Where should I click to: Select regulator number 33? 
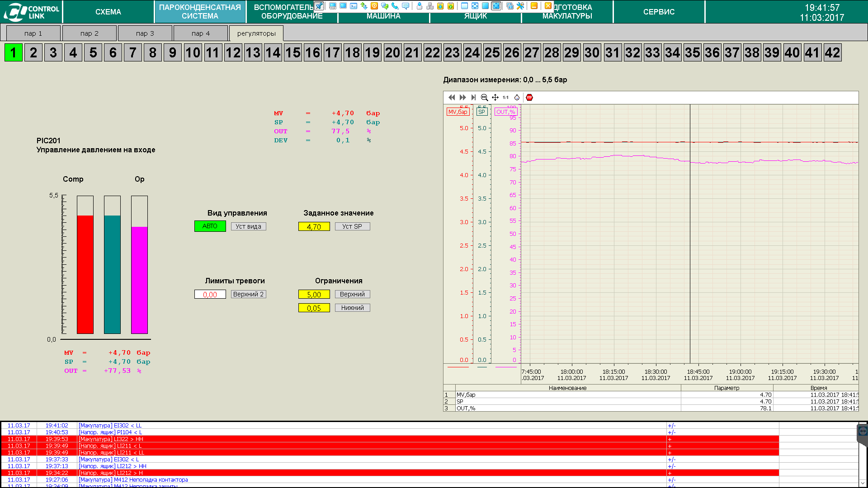click(x=652, y=52)
